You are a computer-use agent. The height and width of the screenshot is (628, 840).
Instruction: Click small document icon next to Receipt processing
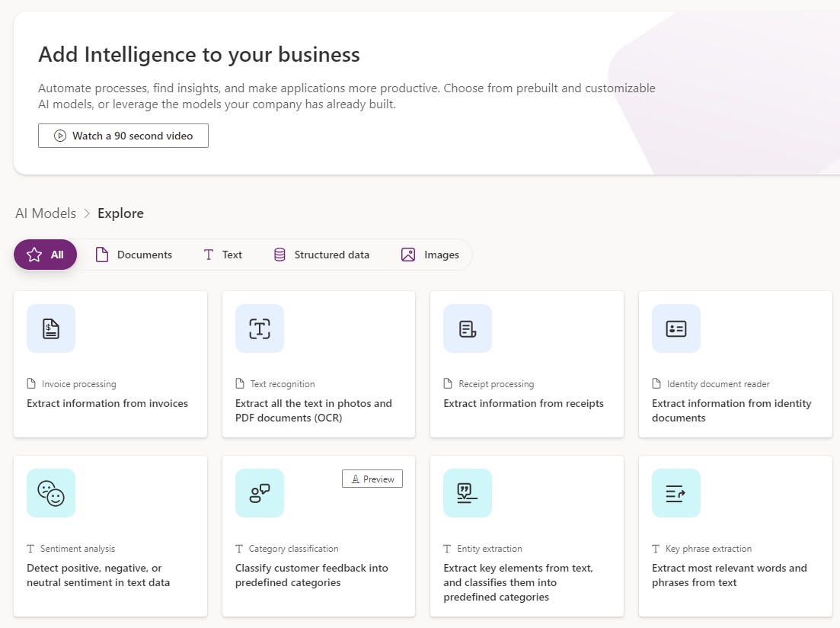tap(448, 383)
